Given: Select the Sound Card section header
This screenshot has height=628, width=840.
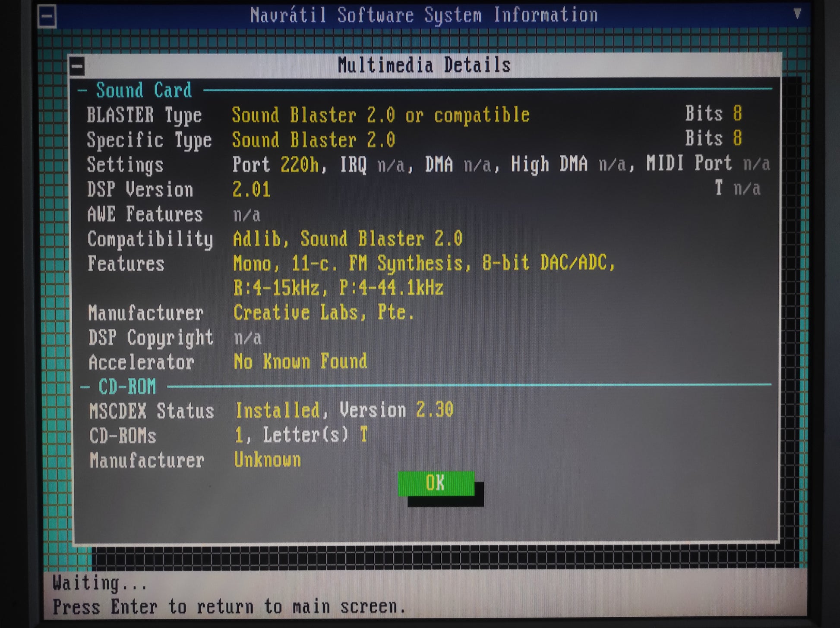Looking at the screenshot, I should click(143, 91).
